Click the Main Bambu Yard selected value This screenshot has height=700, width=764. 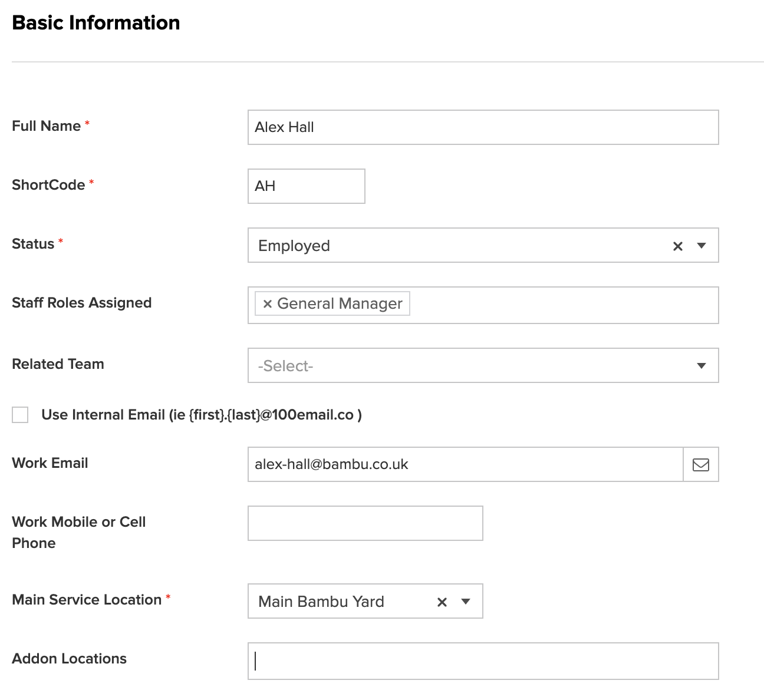[x=321, y=602]
